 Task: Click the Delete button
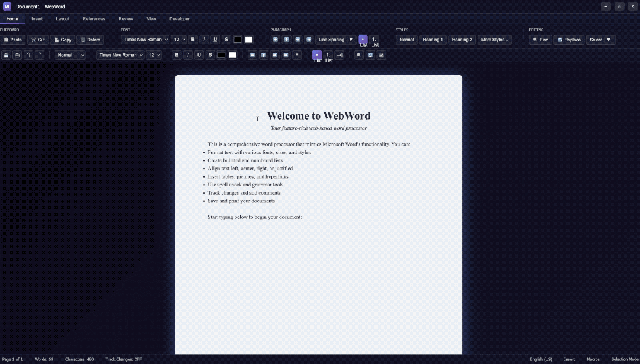tap(90, 40)
